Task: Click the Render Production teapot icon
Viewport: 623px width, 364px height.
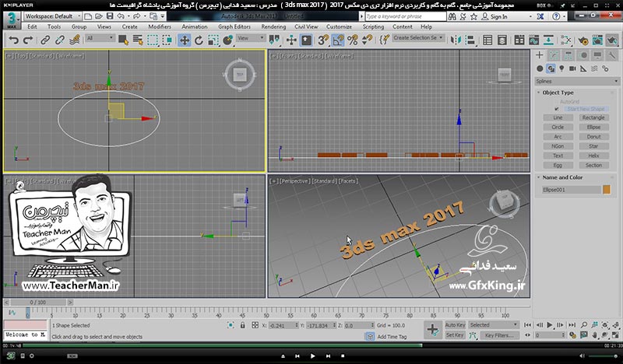Action: pos(612,40)
